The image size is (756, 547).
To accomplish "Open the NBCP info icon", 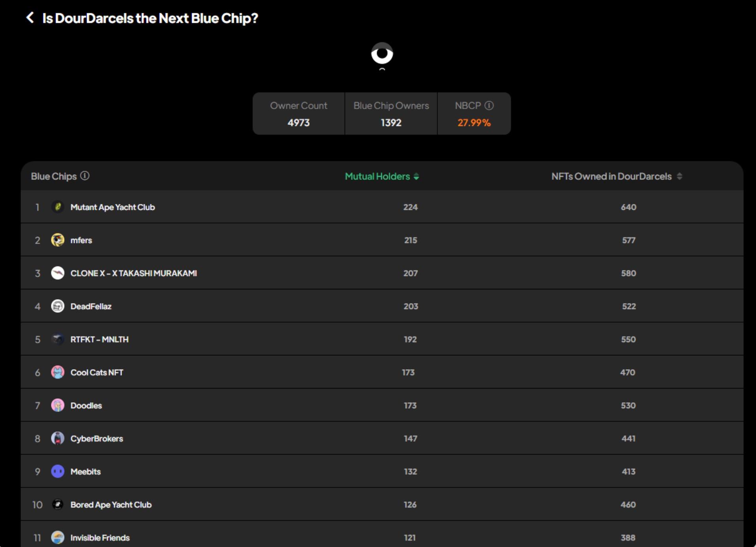I will pyautogui.click(x=489, y=106).
